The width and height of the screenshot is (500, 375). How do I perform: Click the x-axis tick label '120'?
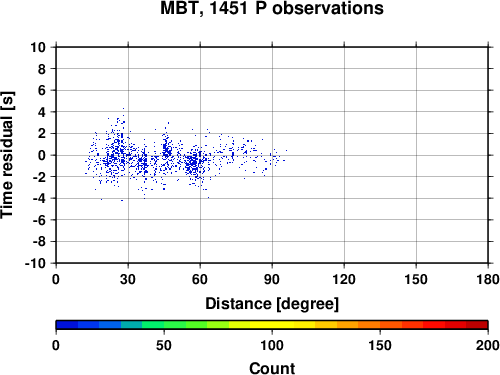(344, 279)
